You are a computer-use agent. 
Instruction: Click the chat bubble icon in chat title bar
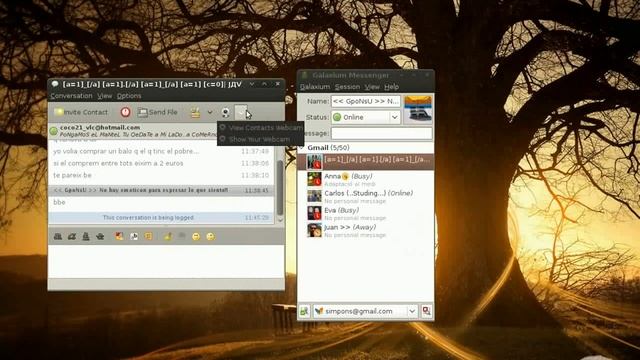click(55, 84)
